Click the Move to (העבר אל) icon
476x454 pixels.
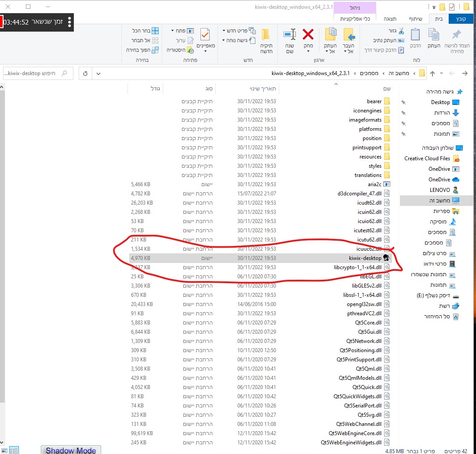[x=349, y=34]
